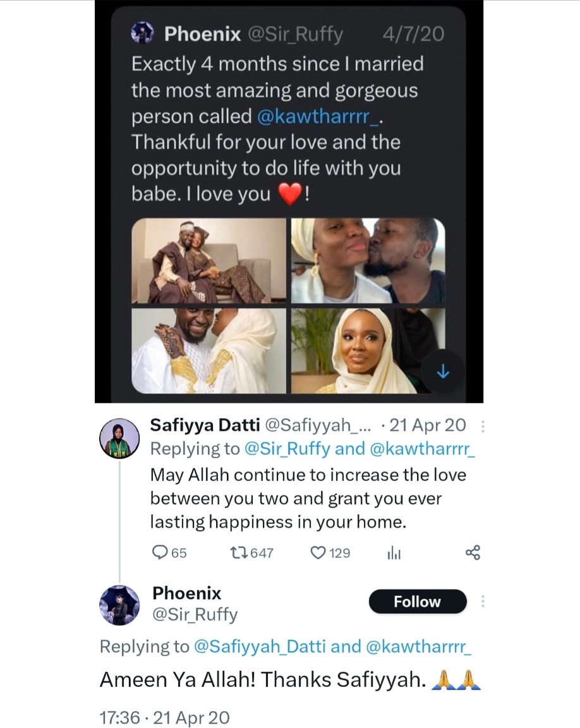Open the cheek kiss photo
Image resolution: width=580 pixels, height=728 pixels.
(368, 261)
